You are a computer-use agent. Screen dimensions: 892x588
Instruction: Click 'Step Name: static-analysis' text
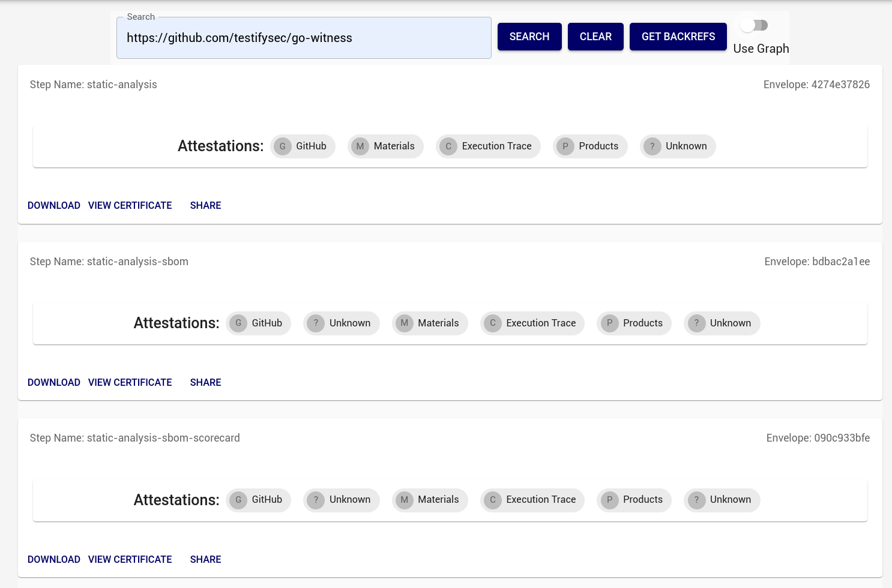click(x=94, y=85)
